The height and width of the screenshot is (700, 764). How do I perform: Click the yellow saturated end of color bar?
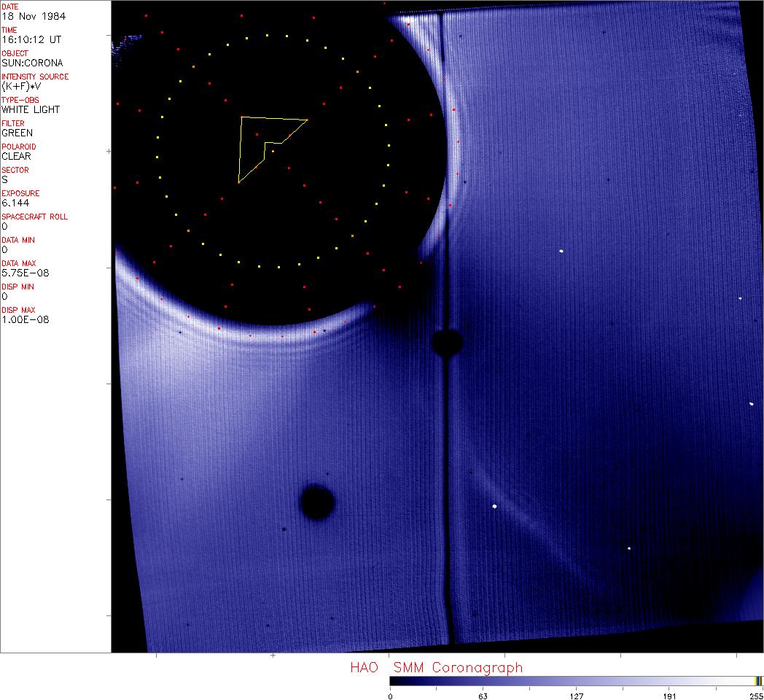pos(758,681)
